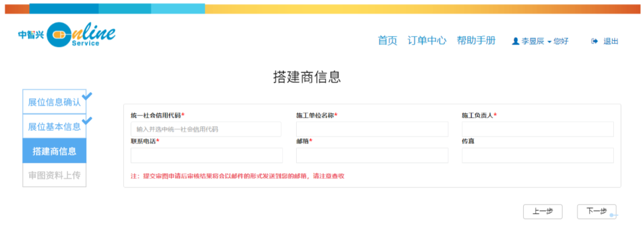Click the 联系电话 input field
This screenshot has width=644, height=228.
tap(206, 155)
